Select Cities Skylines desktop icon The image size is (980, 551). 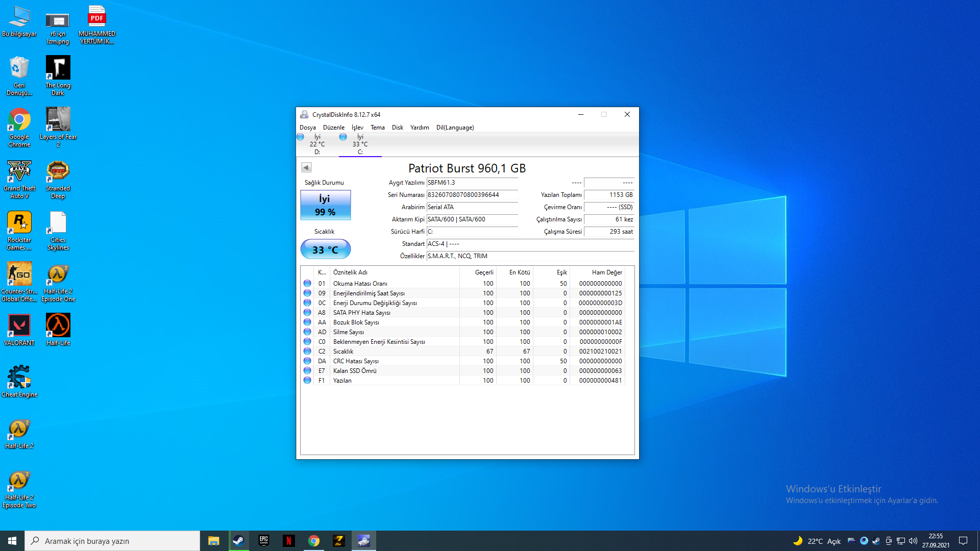[58, 231]
